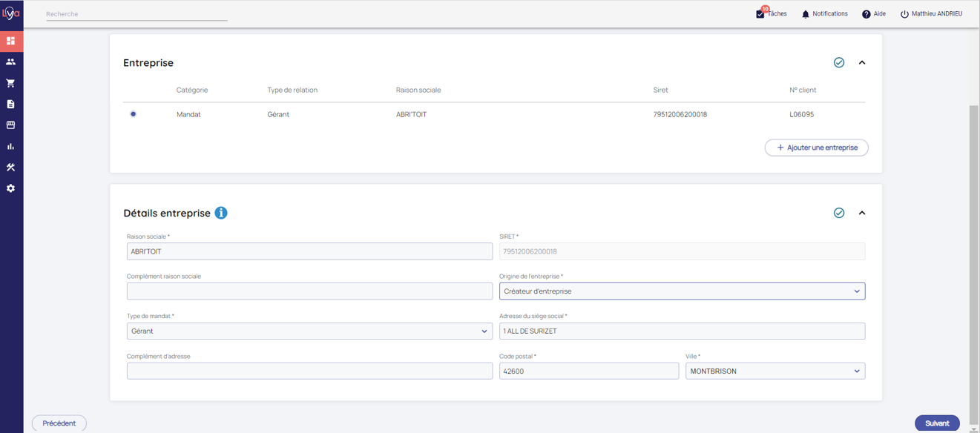Screen dimensions: 980x433
Task: Open the Origine de l'entreprise dropdown
Action: click(681, 291)
